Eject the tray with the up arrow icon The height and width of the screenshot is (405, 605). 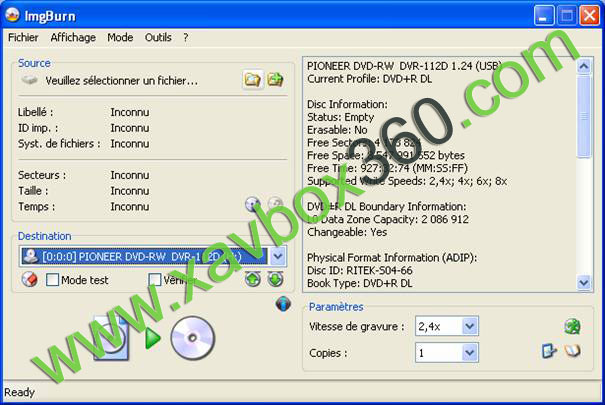click(x=253, y=279)
